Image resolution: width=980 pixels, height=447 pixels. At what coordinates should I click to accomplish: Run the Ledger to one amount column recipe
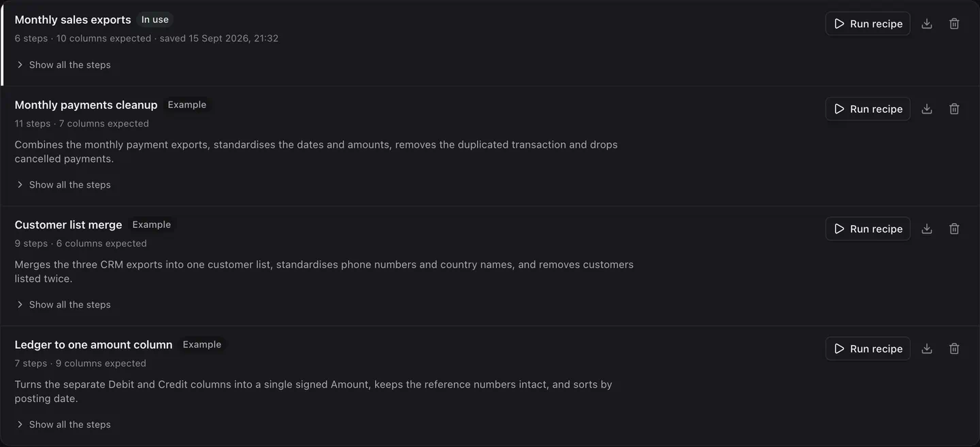coord(868,348)
